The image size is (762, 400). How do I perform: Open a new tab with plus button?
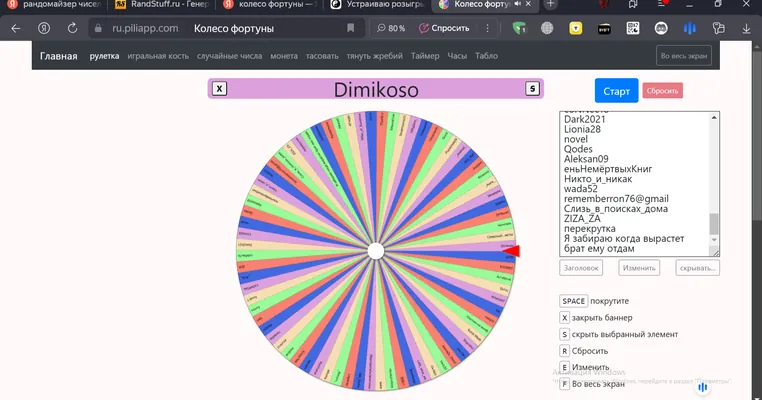click(551, 4)
